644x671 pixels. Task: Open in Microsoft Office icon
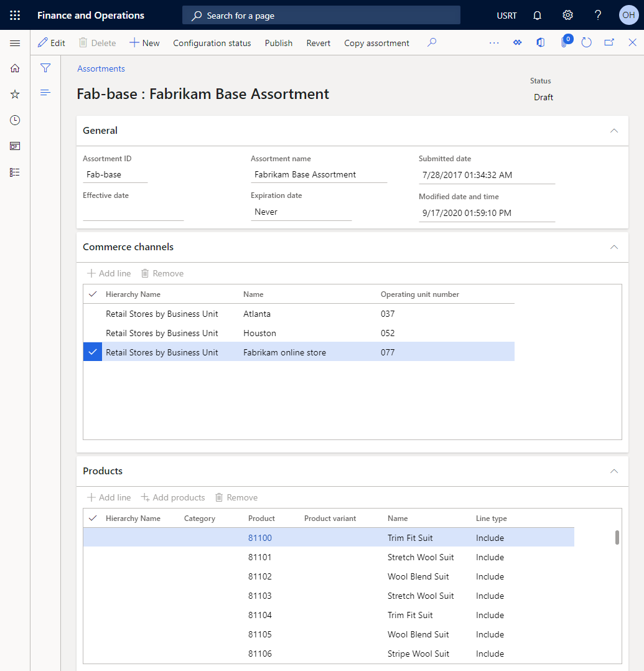(541, 42)
